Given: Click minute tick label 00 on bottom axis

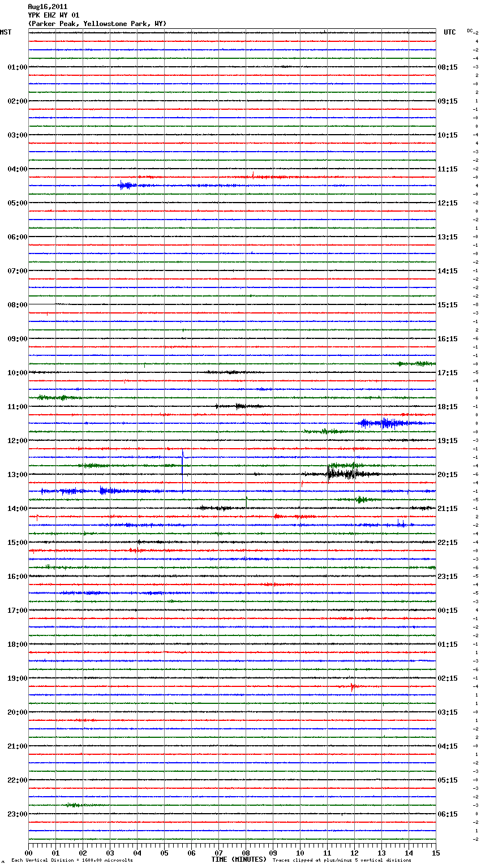Looking at the screenshot, I should [28, 853].
